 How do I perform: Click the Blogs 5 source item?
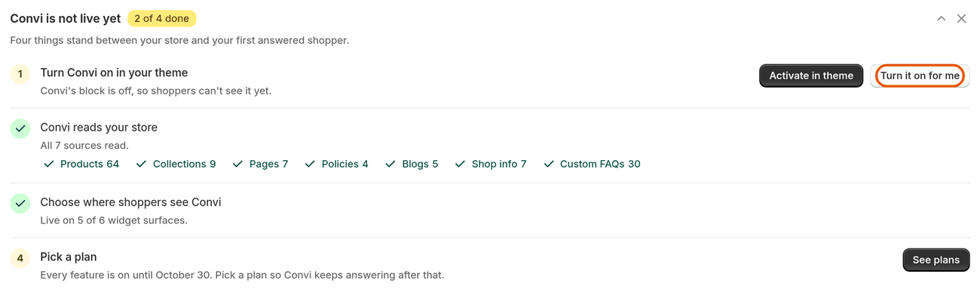412,164
